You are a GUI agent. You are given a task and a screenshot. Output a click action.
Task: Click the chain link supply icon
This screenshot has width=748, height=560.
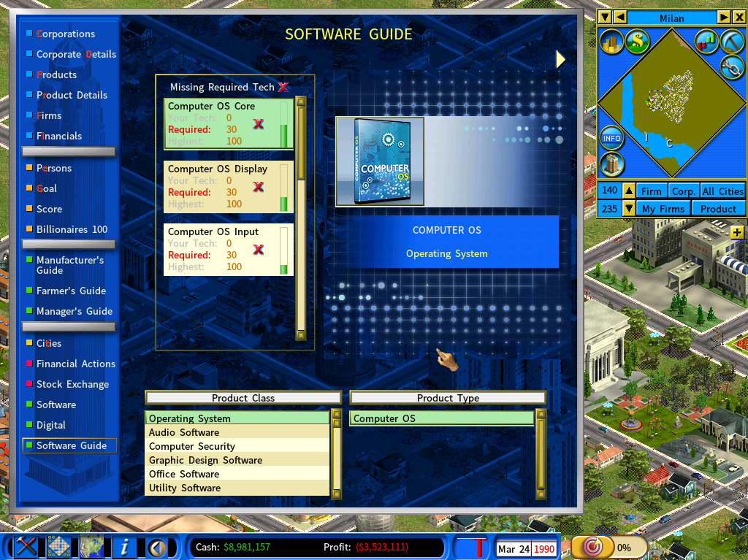[732, 67]
